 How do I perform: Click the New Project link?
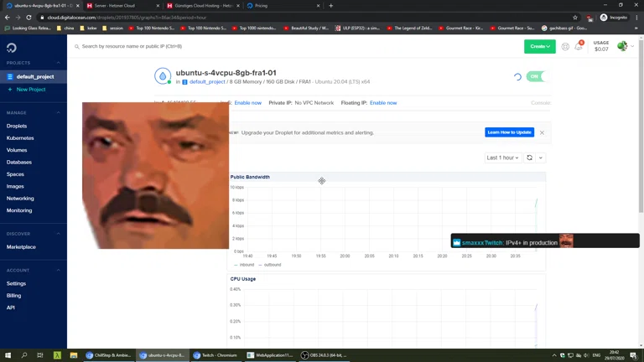tap(31, 90)
